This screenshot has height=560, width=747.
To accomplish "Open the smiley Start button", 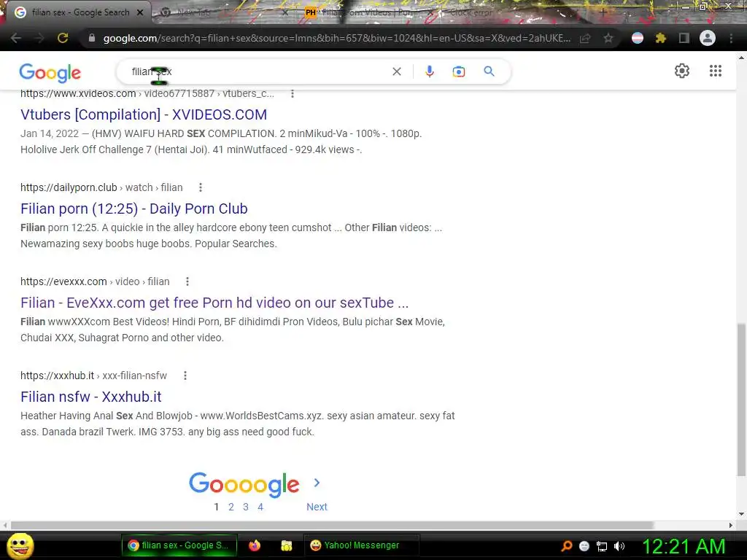I will click(20, 545).
